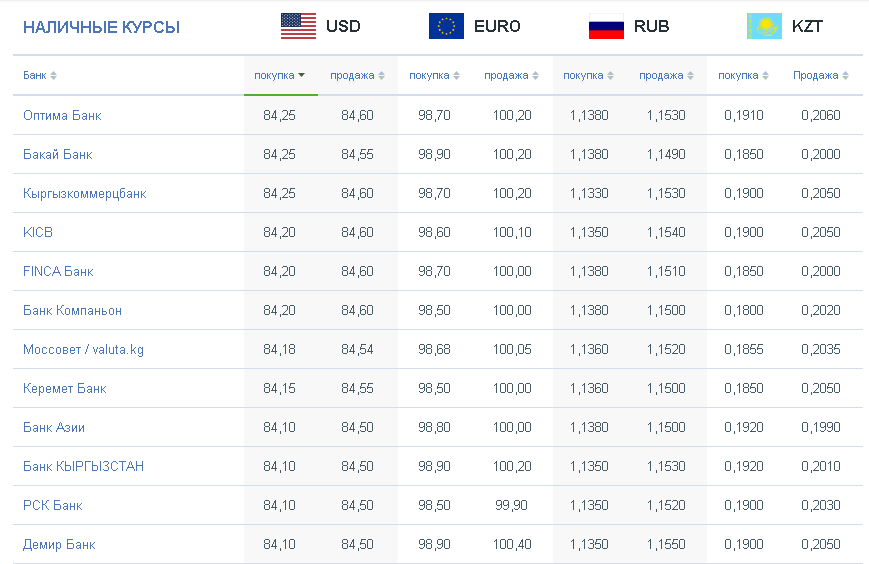Click the EURO продажа sort arrows icon
The height and width of the screenshot is (564, 869).
tap(535, 76)
